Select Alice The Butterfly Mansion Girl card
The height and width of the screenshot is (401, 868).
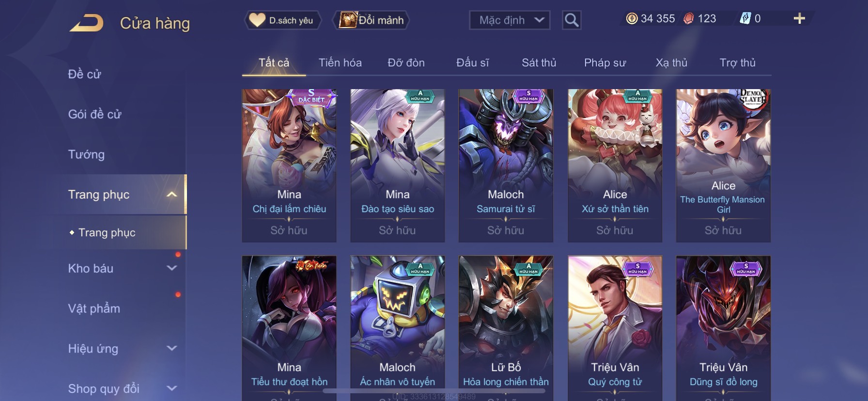click(723, 166)
